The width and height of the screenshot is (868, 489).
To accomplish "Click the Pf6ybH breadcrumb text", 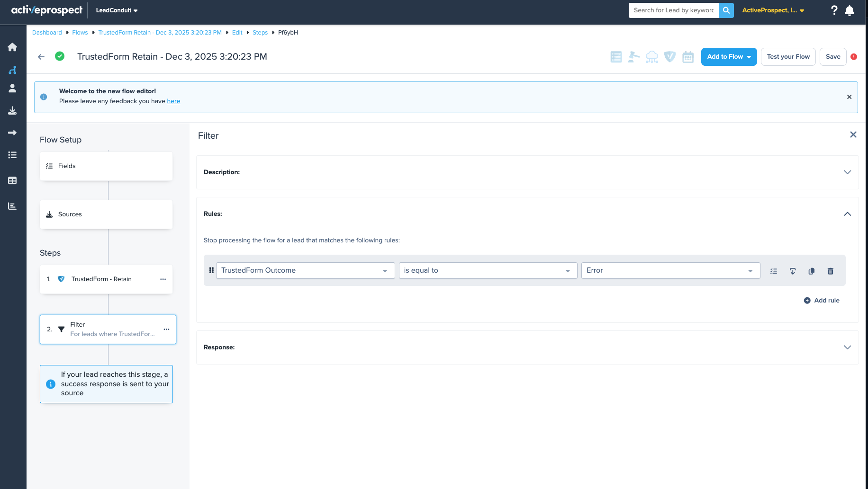I will [x=288, y=33].
